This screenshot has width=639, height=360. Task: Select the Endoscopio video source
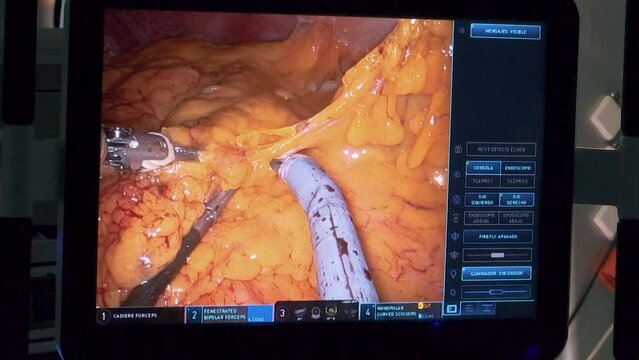518,168
